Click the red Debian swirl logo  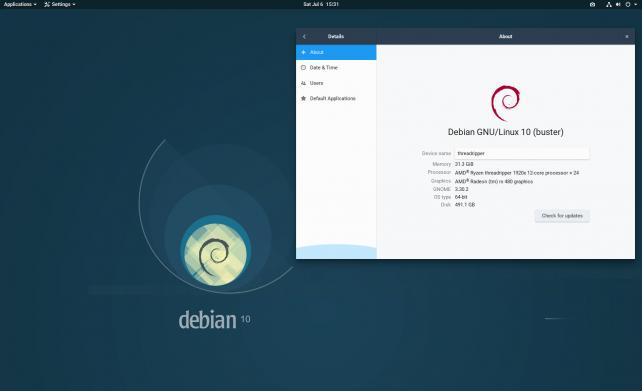point(506,103)
